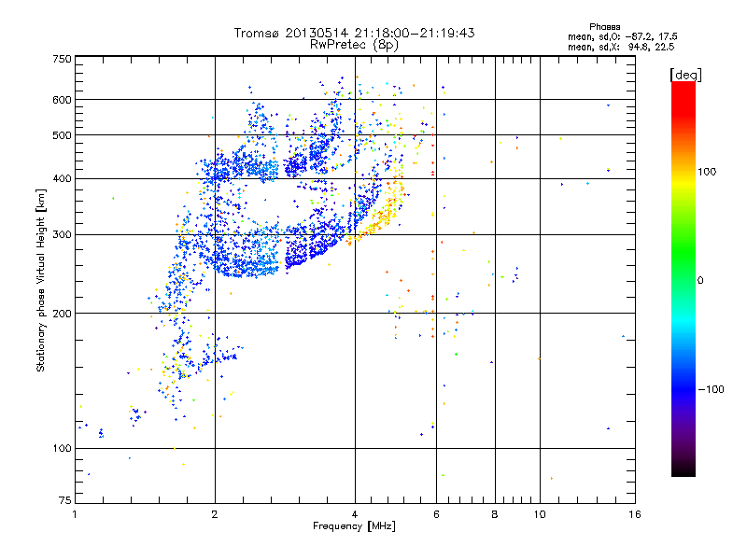Click the y-axis '100' label
Screen dimensions: 747x560
pyautogui.click(x=62, y=448)
